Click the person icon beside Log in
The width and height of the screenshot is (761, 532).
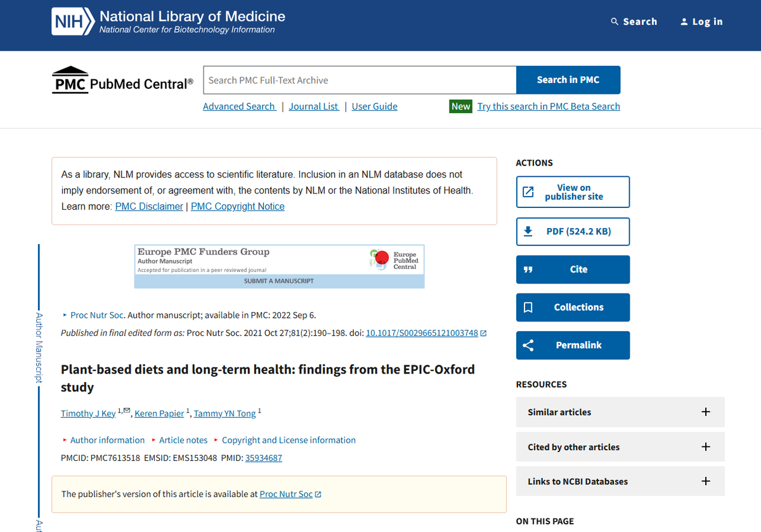[684, 22]
